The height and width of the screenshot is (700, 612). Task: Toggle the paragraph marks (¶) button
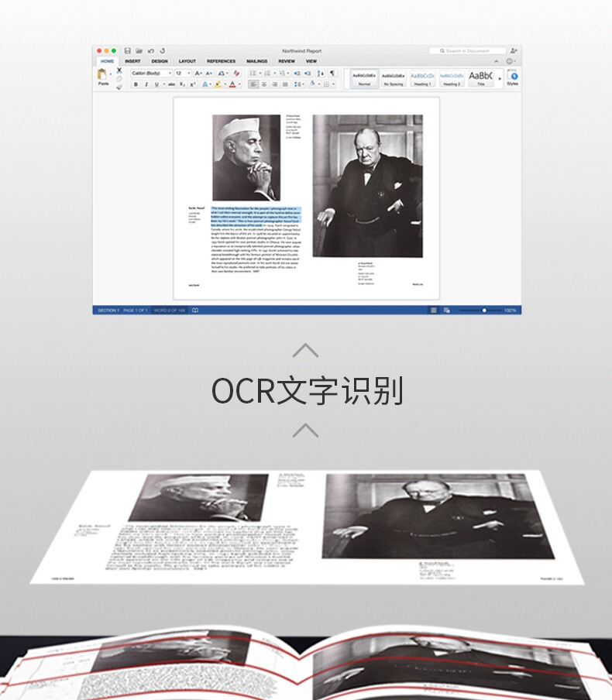(x=332, y=73)
